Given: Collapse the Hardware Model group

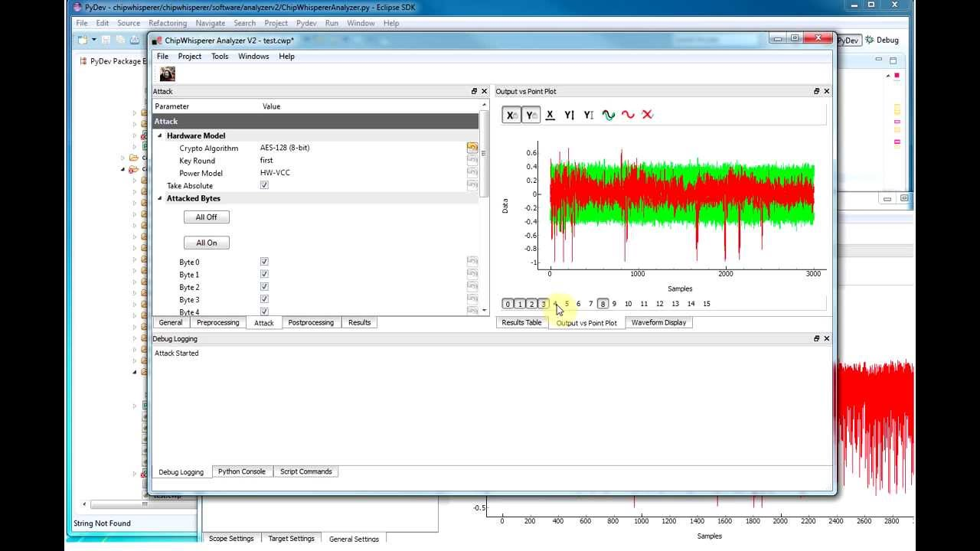Looking at the screenshot, I should [160, 135].
